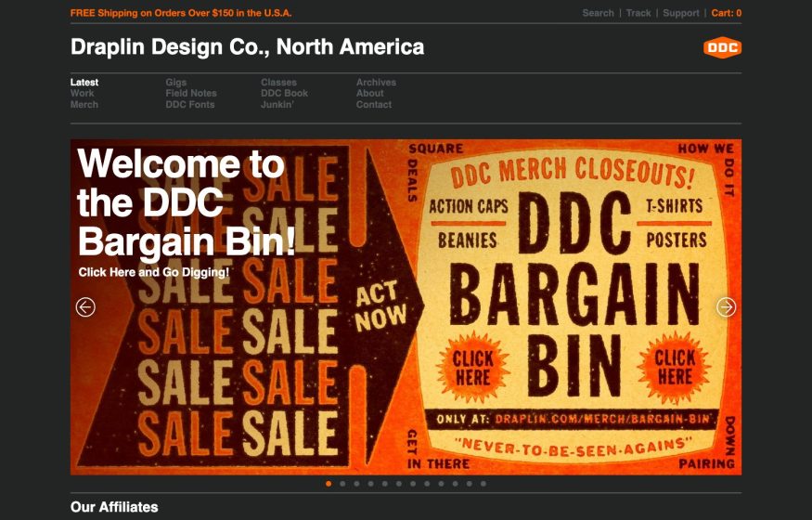
Task: Open the DDC Fonts nav item
Action: [190, 104]
